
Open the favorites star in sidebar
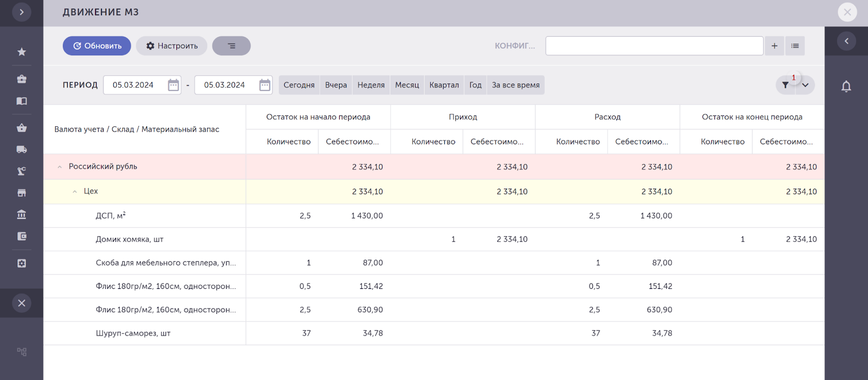22,52
